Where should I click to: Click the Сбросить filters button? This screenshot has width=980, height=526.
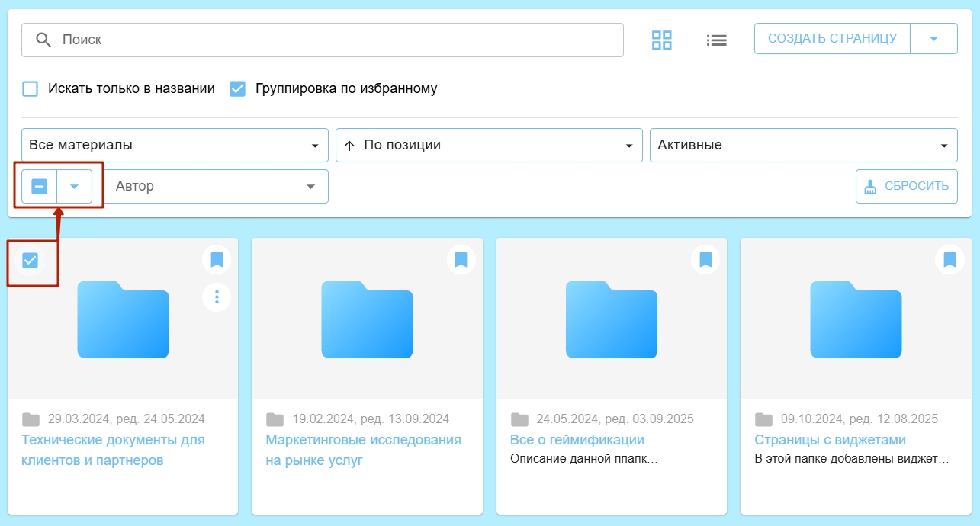point(906,186)
